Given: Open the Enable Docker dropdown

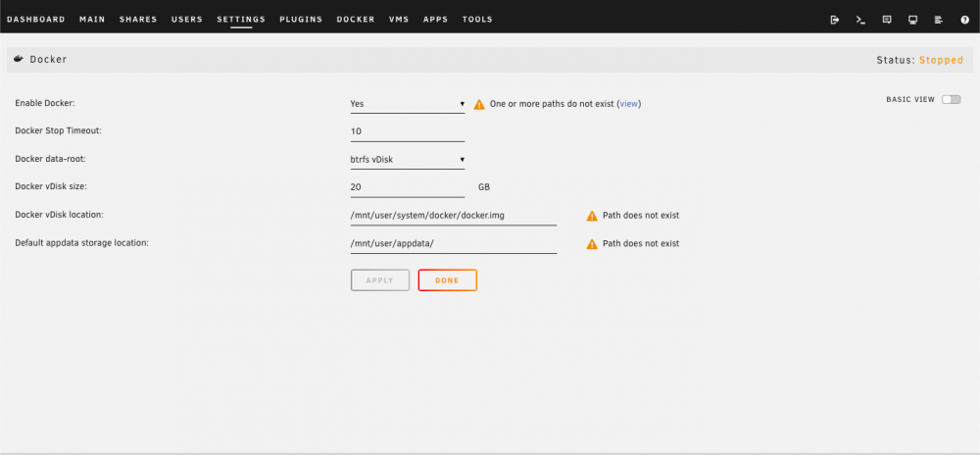Looking at the screenshot, I should coord(408,104).
